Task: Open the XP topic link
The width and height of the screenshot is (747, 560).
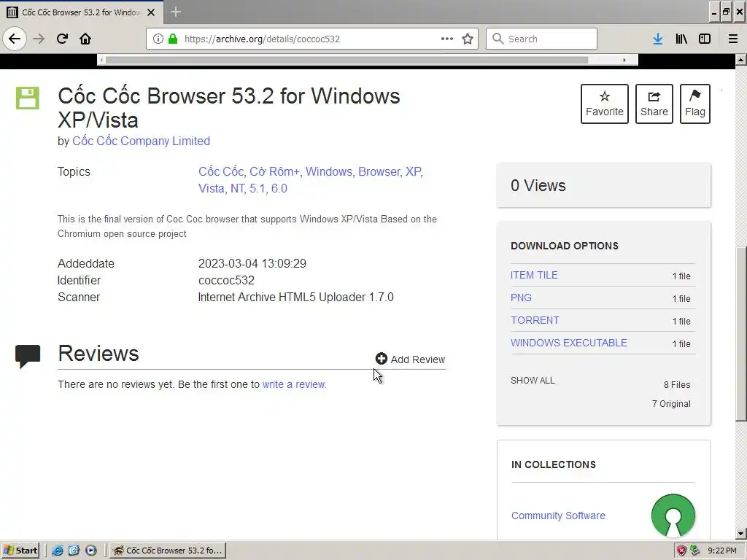Action: click(x=413, y=171)
